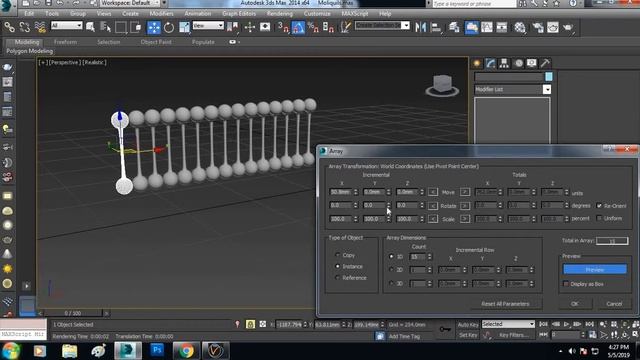Screen dimensions: 640x360
Task: Open the Modify command panel tab
Action: click(x=490, y=63)
